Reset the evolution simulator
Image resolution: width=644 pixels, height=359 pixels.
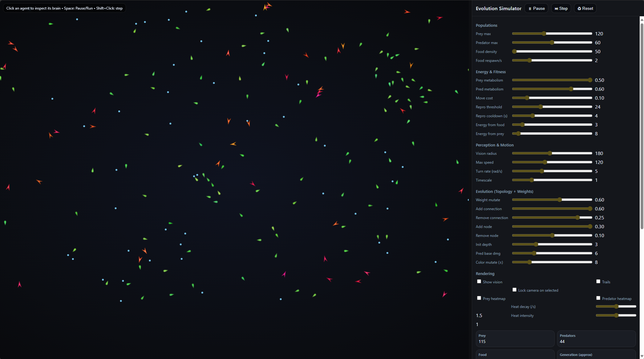point(585,8)
